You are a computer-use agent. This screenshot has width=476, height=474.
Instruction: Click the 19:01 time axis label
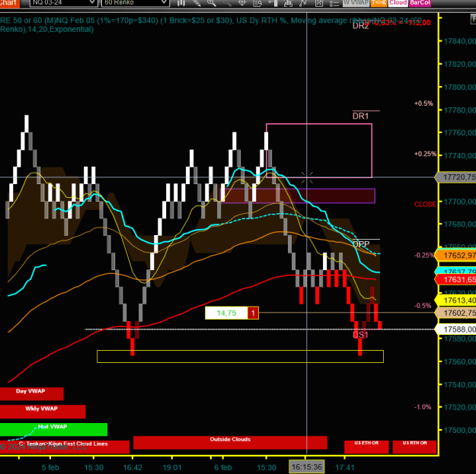coord(172,468)
